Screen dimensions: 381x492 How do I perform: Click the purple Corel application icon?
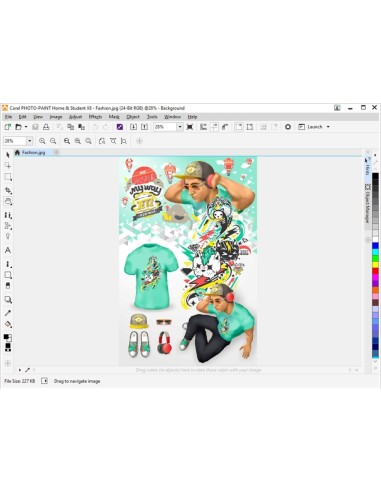(x=120, y=127)
